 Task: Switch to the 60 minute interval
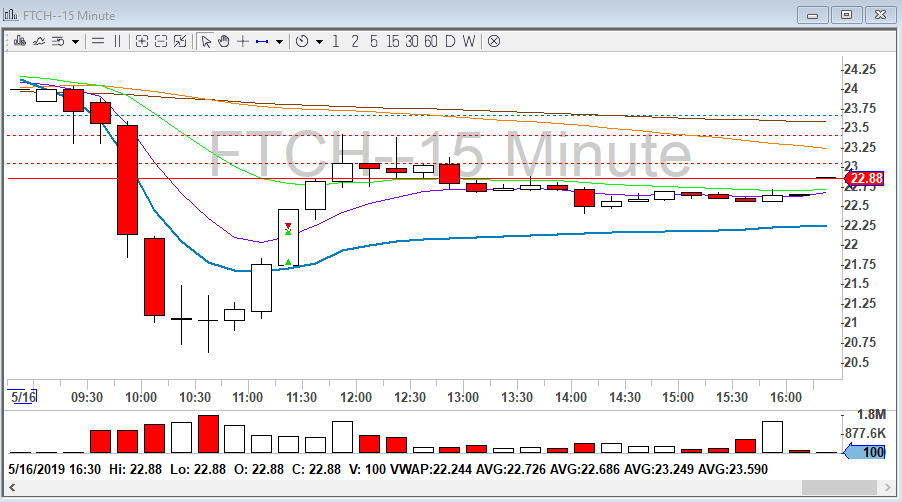click(x=431, y=41)
